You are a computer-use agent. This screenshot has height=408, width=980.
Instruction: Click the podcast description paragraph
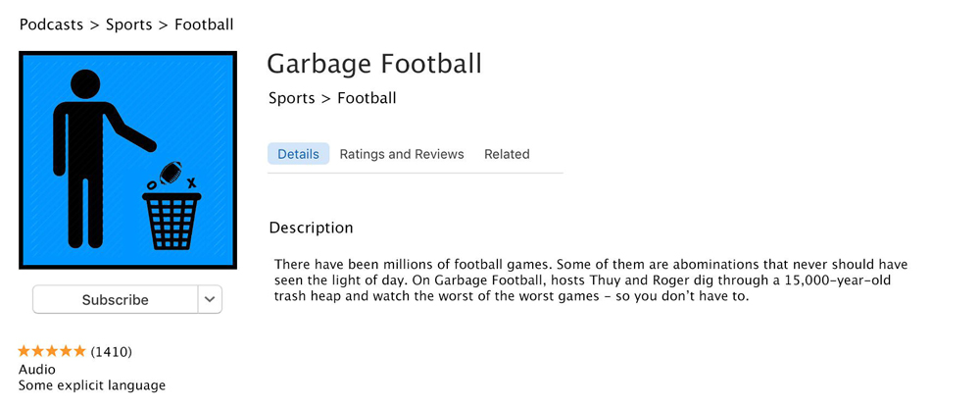[591, 280]
